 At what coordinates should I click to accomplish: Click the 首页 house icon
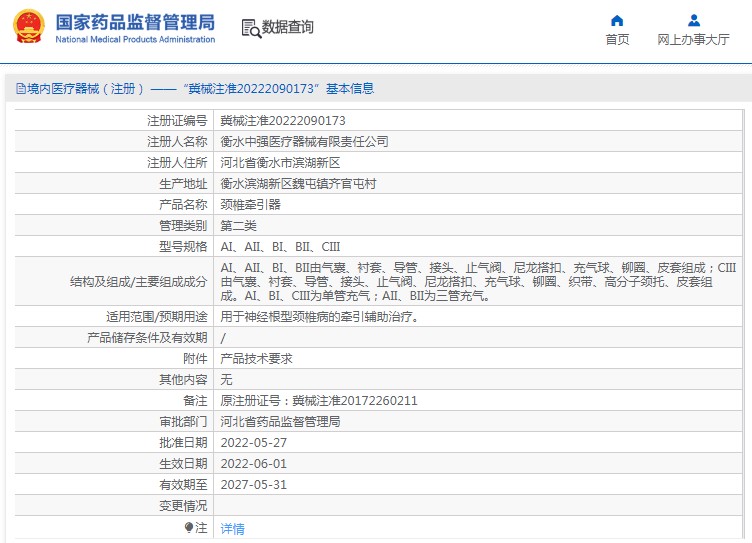(617, 21)
